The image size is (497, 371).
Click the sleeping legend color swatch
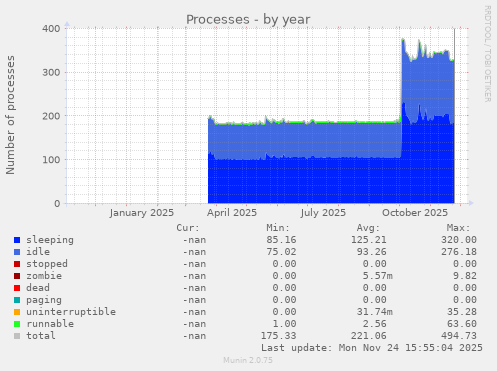point(17,240)
